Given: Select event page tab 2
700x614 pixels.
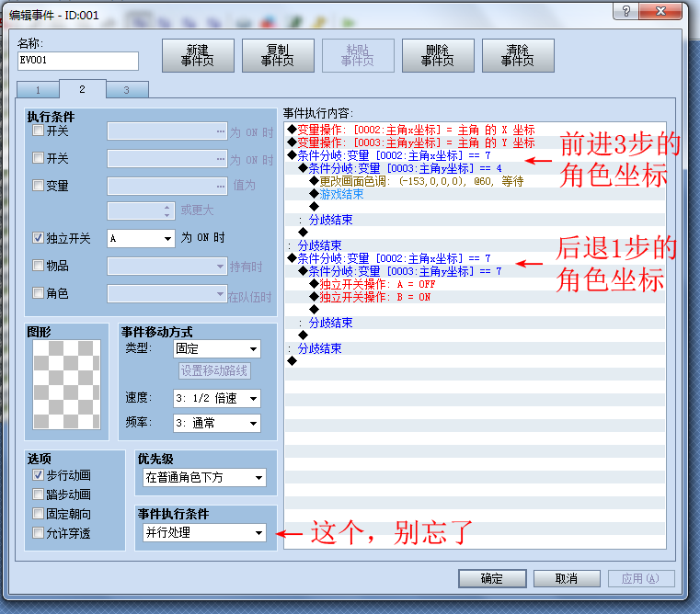Looking at the screenshot, I should click(x=82, y=89).
